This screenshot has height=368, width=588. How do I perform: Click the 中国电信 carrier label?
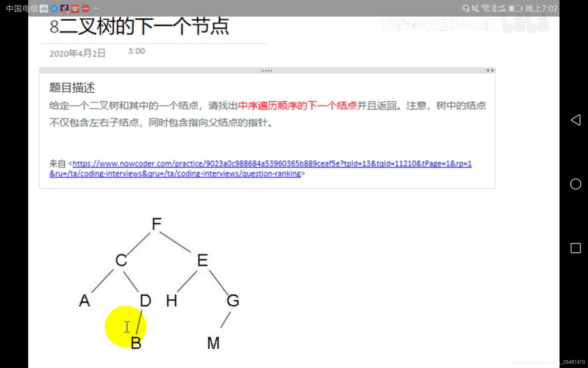pyautogui.click(x=22, y=9)
